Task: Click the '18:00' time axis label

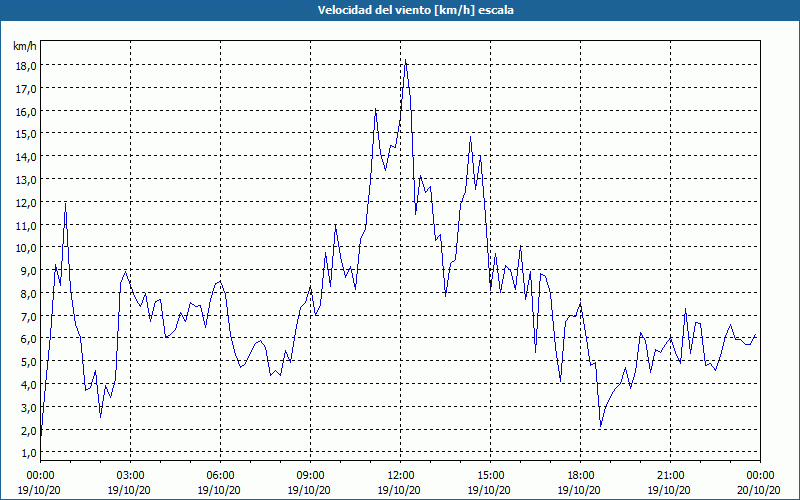Action: 580,476
